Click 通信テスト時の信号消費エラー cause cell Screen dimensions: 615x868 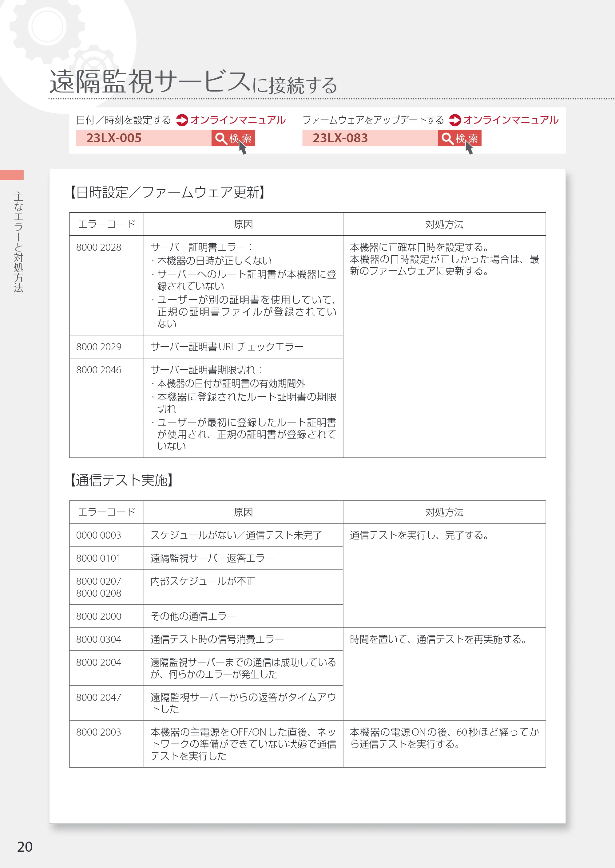tap(243, 639)
